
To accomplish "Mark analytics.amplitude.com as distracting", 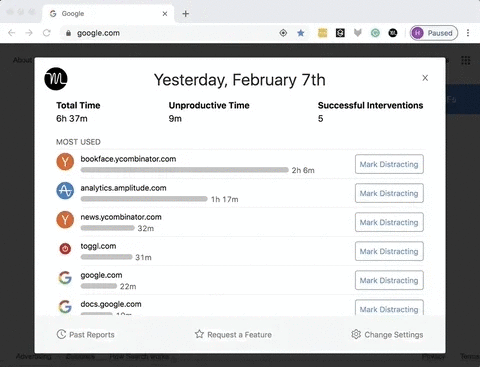I will click(389, 193).
